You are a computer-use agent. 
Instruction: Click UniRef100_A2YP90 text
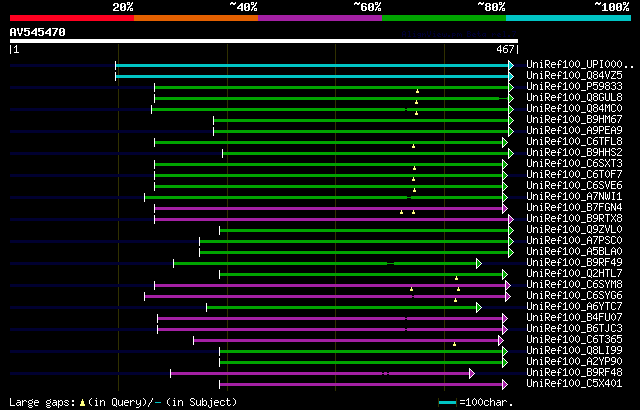point(574,362)
